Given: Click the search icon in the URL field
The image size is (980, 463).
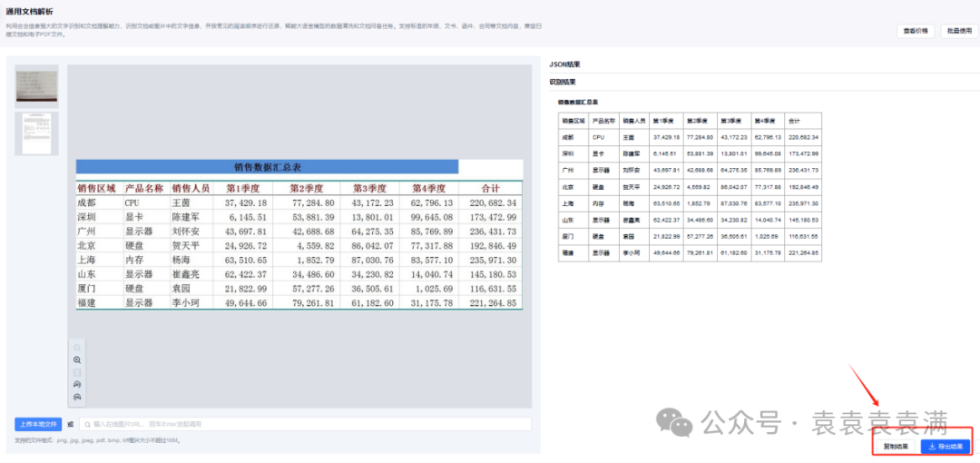Looking at the screenshot, I should (87, 424).
